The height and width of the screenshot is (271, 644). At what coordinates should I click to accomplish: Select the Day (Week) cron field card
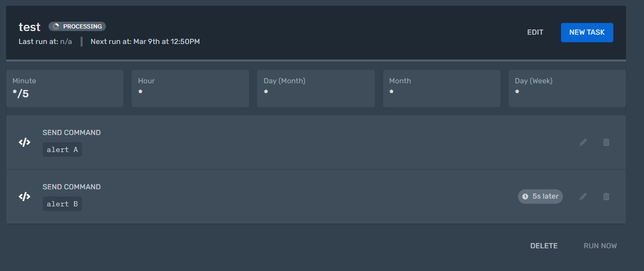pos(567,88)
